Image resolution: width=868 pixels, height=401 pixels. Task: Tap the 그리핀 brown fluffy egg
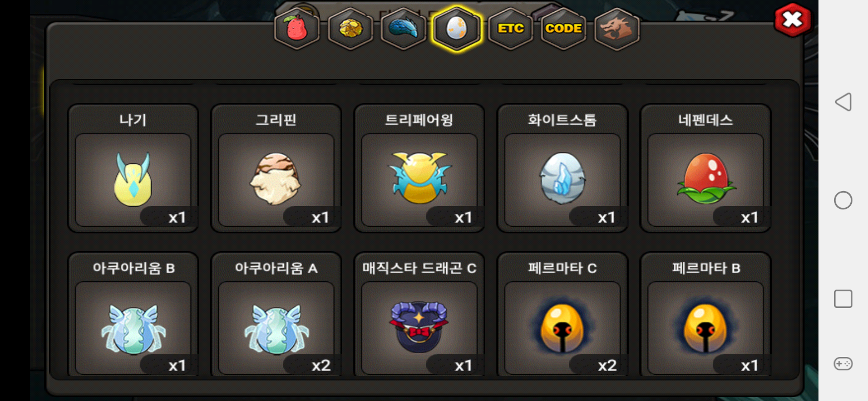tap(276, 168)
